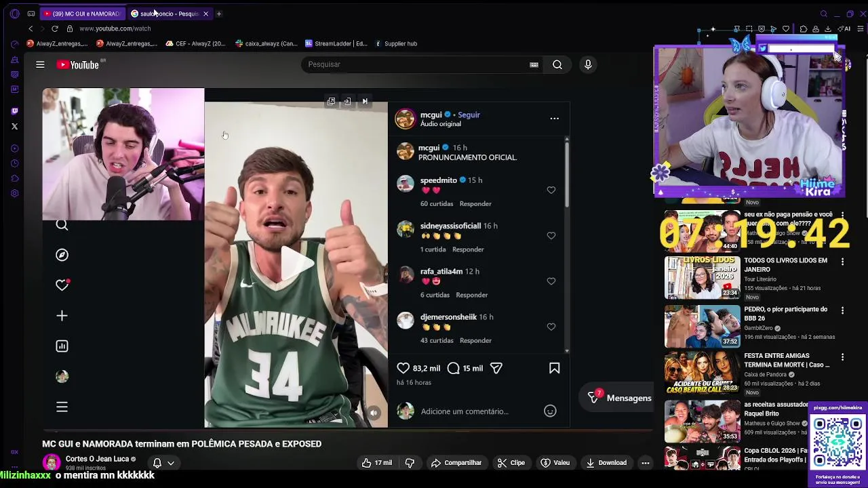Viewport: 868px width, 488px height.
Task: Click the Valeu thanks button
Action: pos(555,463)
